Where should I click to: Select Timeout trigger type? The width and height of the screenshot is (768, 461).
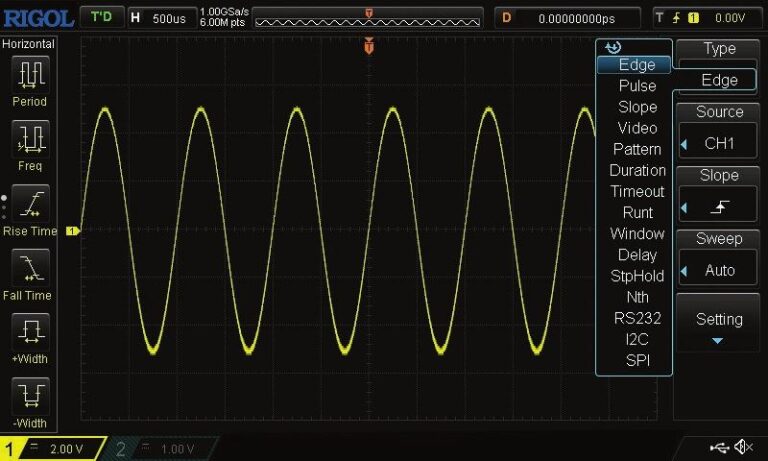(637, 191)
